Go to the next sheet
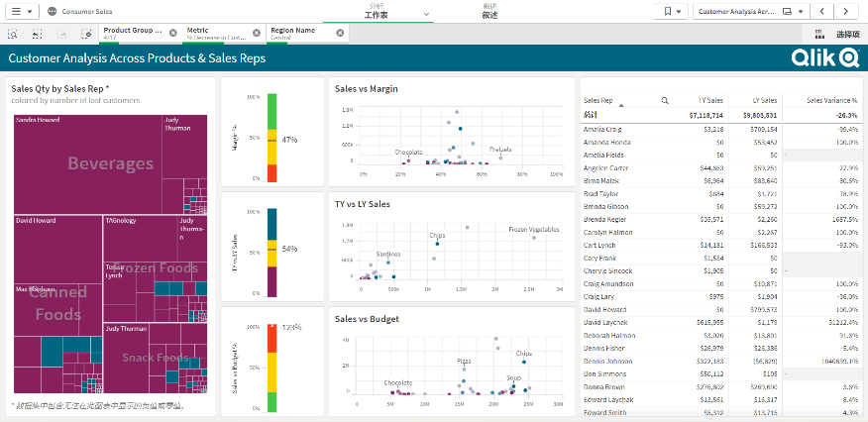The image size is (868, 422). pos(846,11)
